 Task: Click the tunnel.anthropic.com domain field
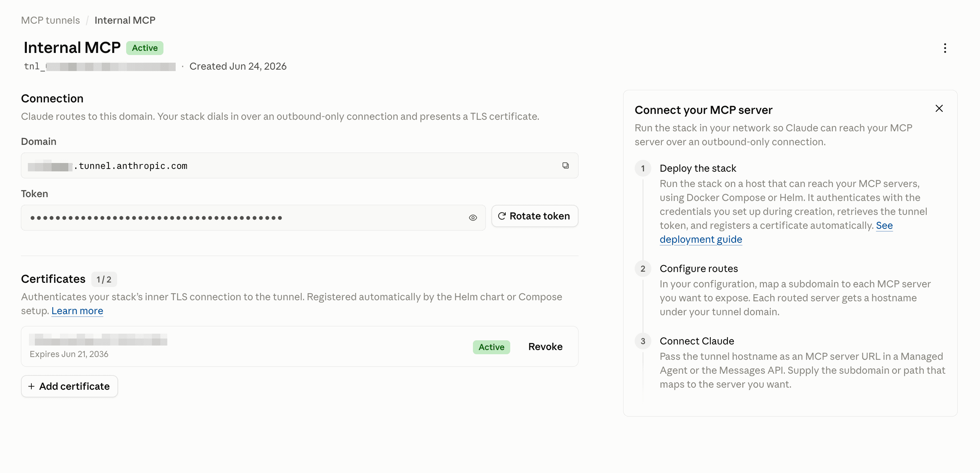click(299, 165)
